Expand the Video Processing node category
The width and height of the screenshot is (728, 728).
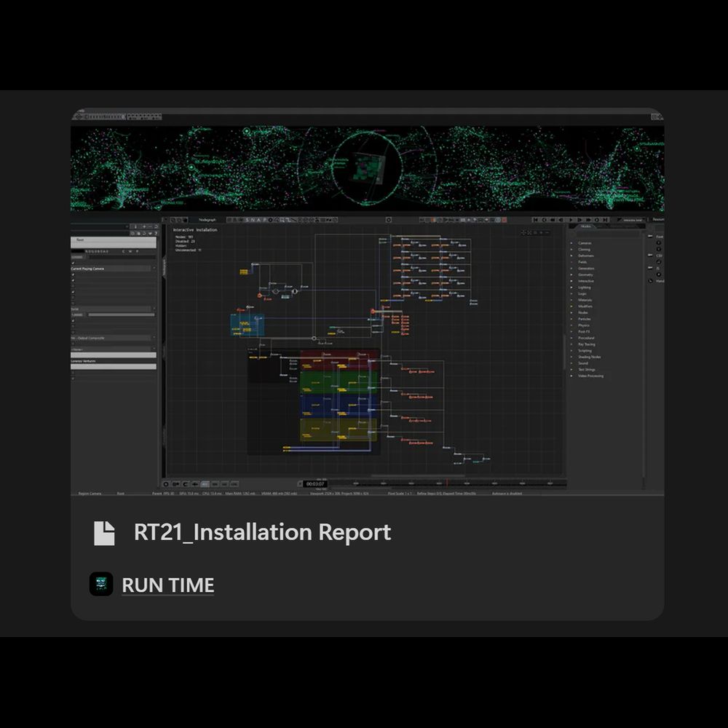pyautogui.click(x=572, y=376)
